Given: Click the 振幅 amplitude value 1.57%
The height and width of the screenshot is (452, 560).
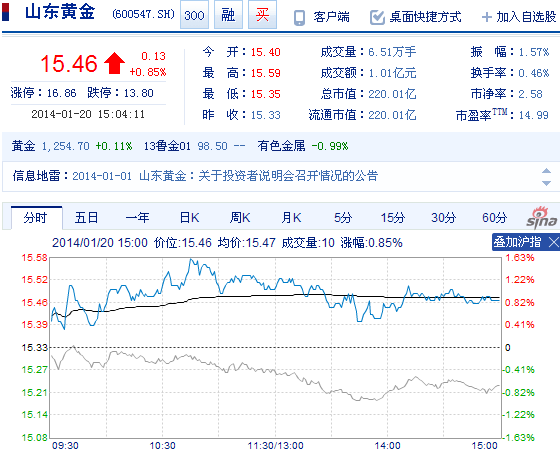Looking at the screenshot, I should (x=534, y=52).
